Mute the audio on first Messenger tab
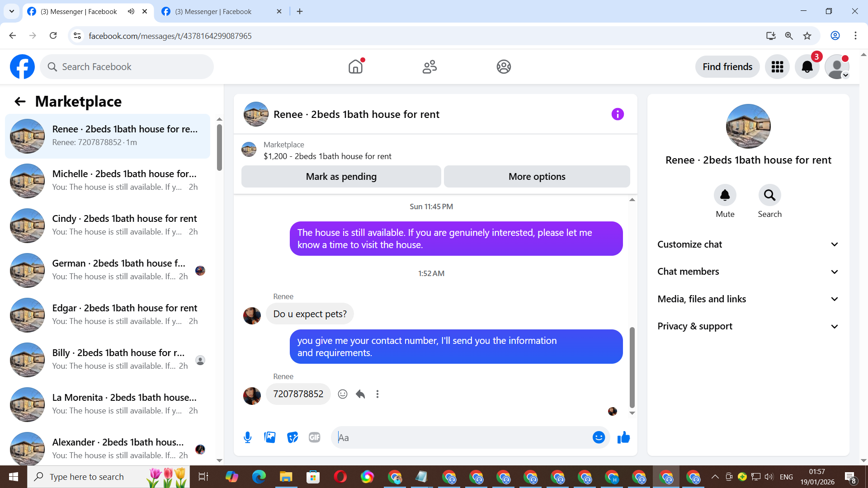This screenshot has height=488, width=868. 131,11
